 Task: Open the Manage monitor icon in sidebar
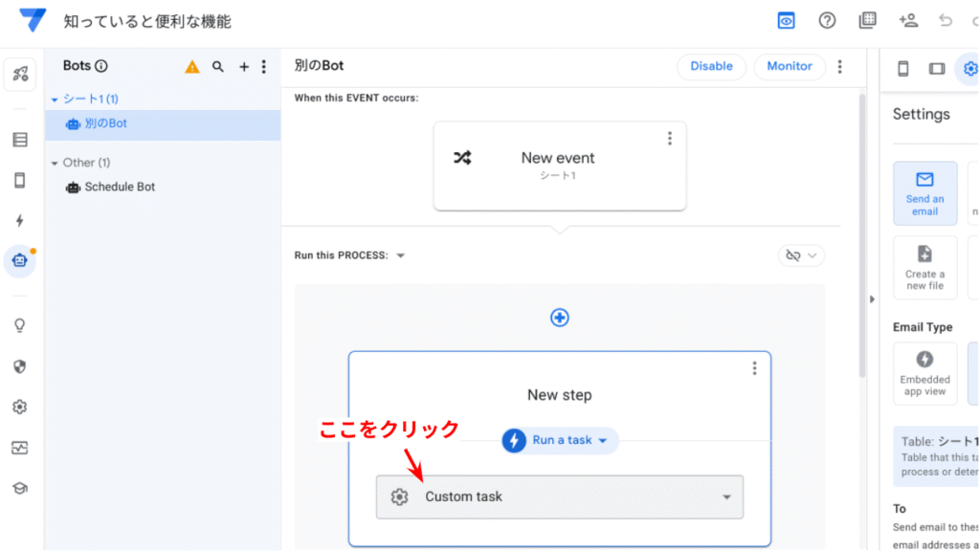pyautogui.click(x=20, y=448)
